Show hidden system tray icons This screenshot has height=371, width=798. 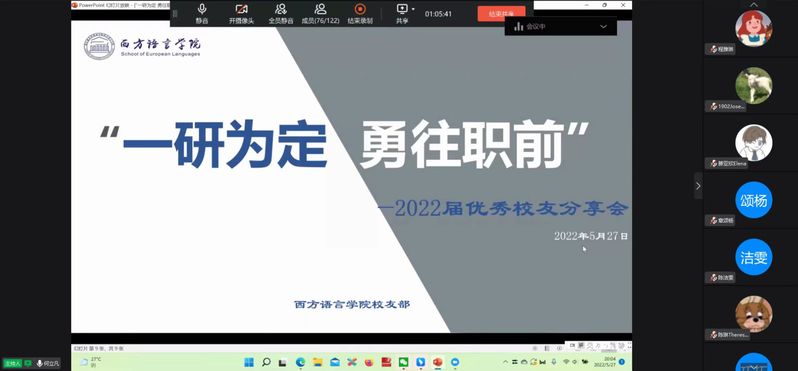[505, 362]
